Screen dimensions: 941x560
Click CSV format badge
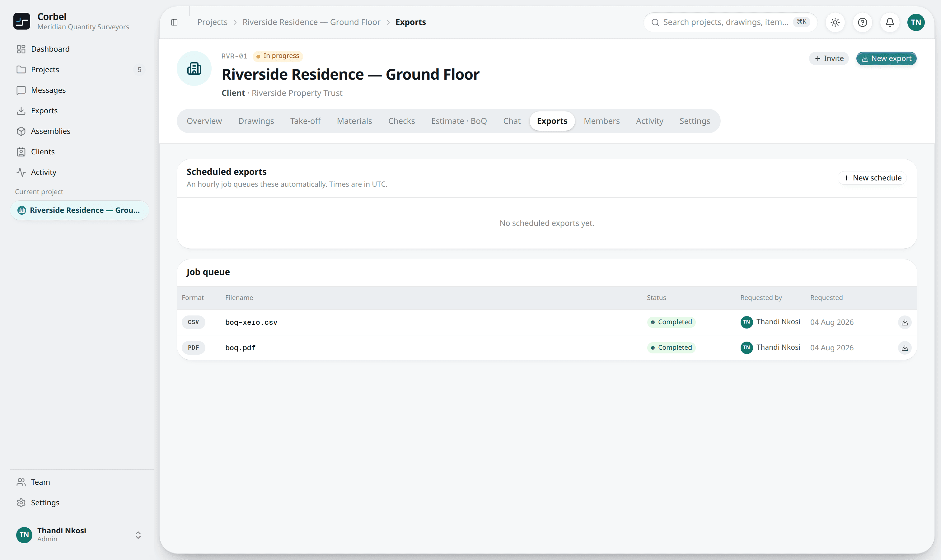pos(193,322)
